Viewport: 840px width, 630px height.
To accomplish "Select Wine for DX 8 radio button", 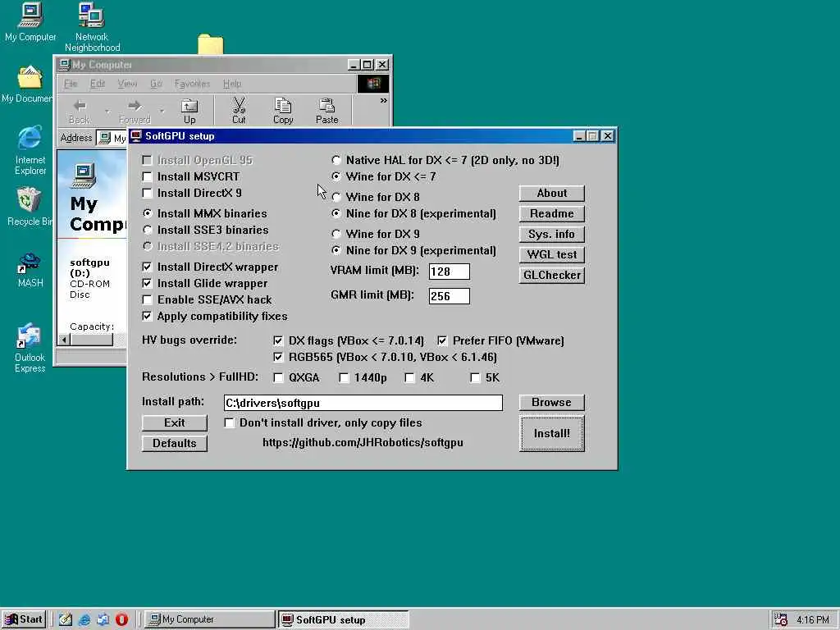I will click(336, 197).
